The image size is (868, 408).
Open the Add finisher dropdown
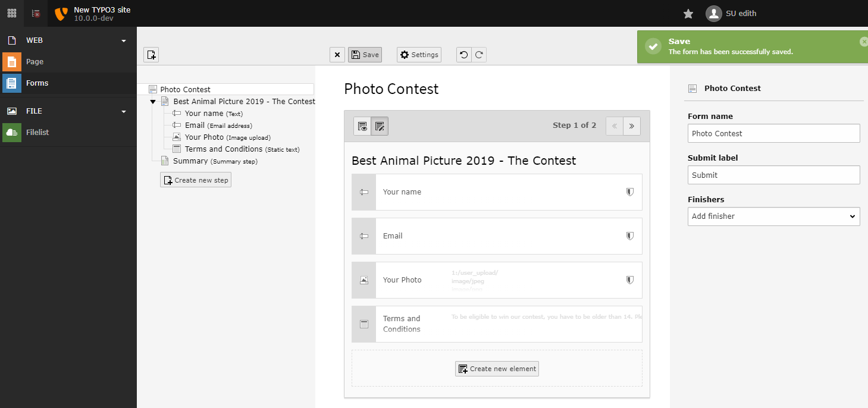pyautogui.click(x=773, y=216)
